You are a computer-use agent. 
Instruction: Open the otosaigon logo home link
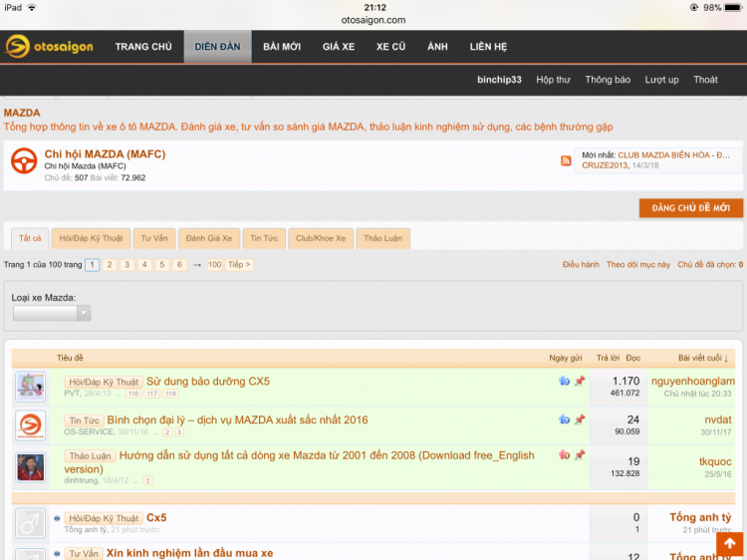click(x=49, y=47)
